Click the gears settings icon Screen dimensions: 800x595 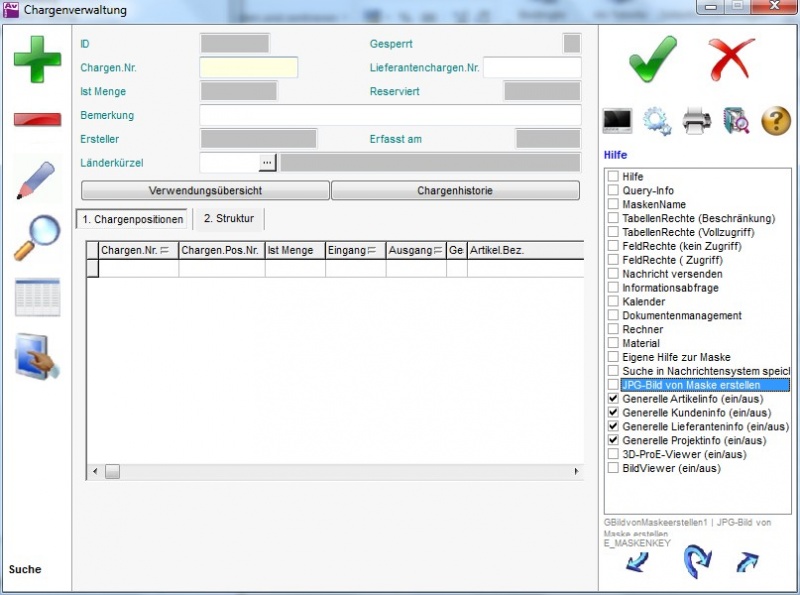click(x=657, y=121)
